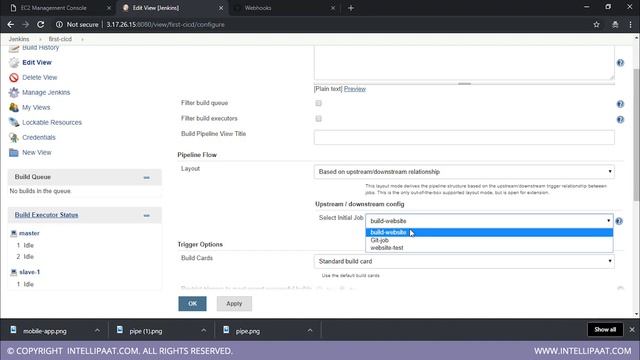Click the Edit View gear icon
This screenshot has width=640, height=360.
[14, 62]
